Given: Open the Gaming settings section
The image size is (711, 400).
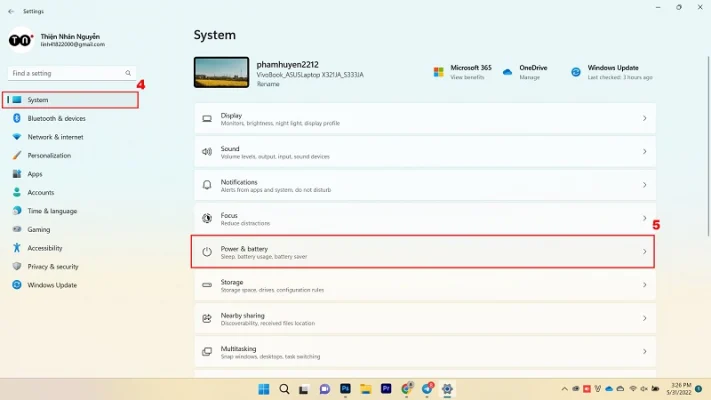Looking at the screenshot, I should pos(38,229).
